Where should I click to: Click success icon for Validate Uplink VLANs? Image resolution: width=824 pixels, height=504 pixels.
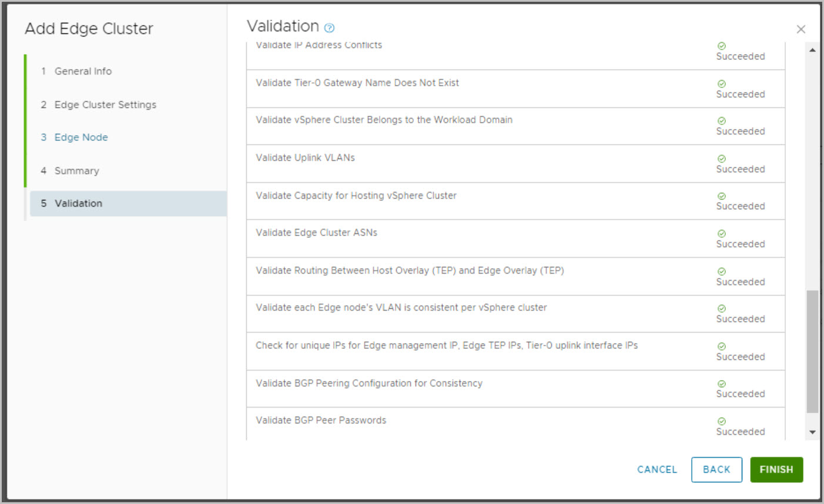[x=722, y=159]
